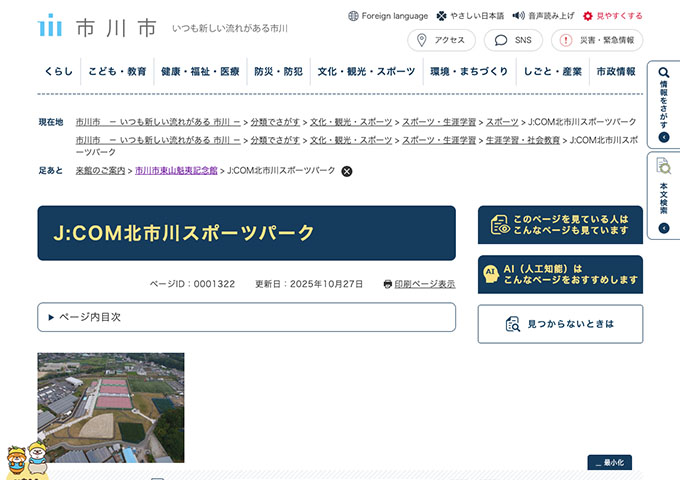Follow 生涯学習・社会教育 breadcrumb link
Viewport: 680px width, 480px height.
(x=523, y=140)
